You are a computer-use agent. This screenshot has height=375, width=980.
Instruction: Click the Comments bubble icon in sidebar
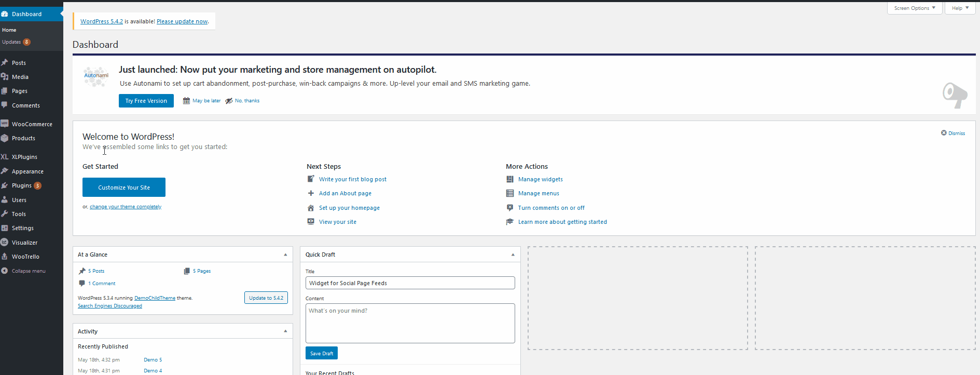[5, 105]
